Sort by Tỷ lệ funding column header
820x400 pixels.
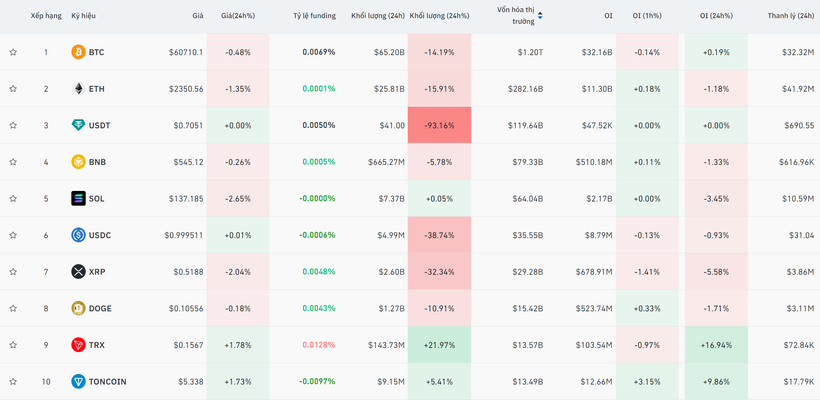pos(314,16)
